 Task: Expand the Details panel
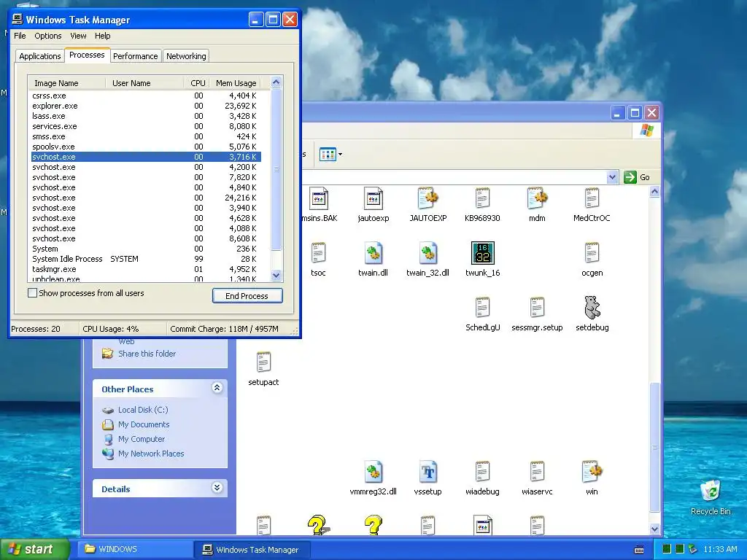[x=217, y=488]
